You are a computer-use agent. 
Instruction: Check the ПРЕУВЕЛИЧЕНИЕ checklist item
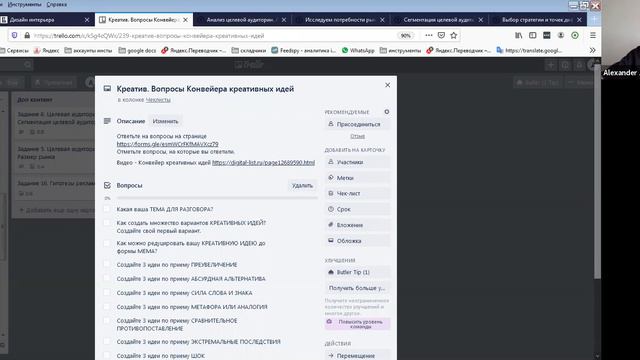[107, 264]
